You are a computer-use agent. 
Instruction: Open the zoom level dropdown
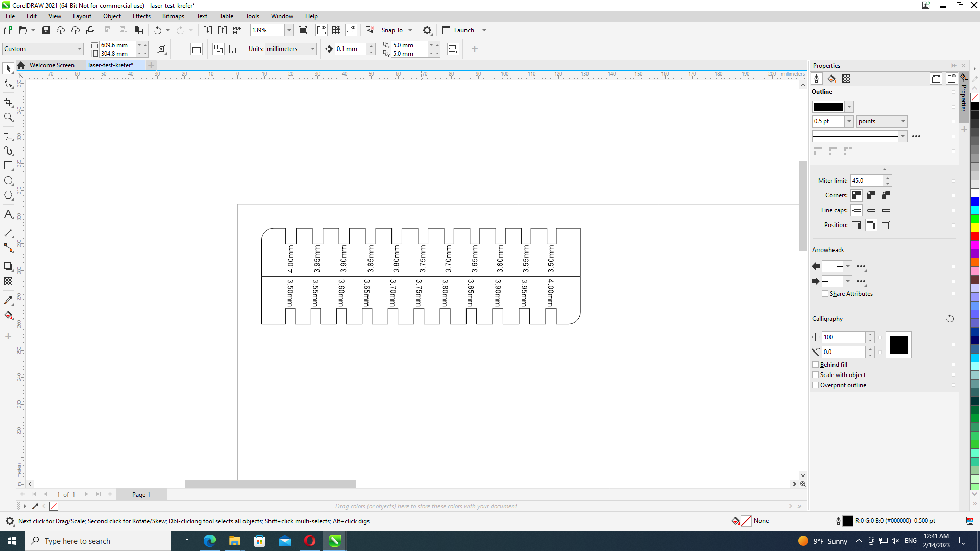point(288,30)
